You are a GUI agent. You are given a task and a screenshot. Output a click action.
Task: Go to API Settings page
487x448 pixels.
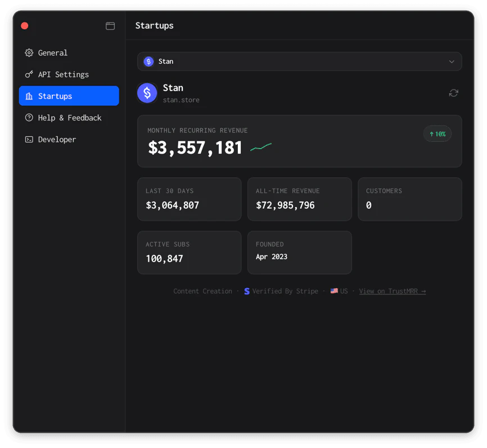[63, 74]
